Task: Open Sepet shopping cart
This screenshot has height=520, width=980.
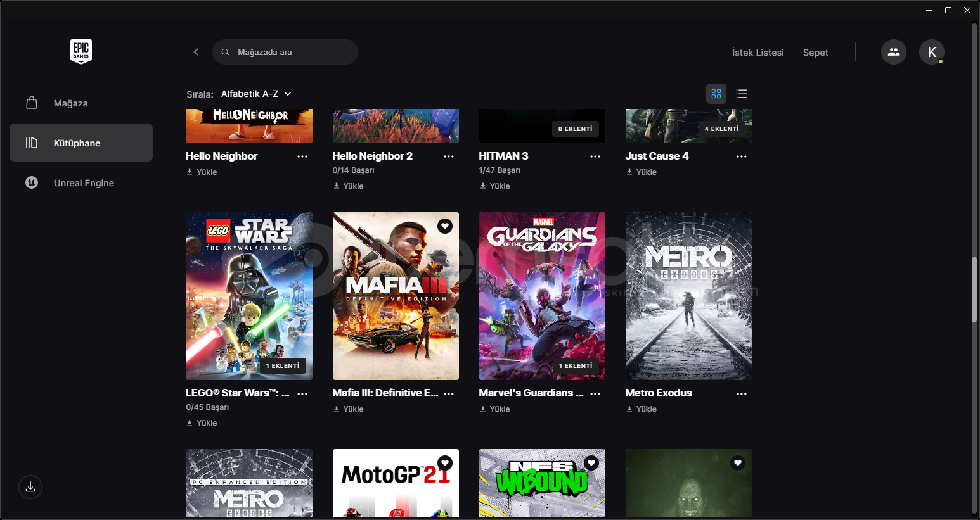Action: point(815,53)
